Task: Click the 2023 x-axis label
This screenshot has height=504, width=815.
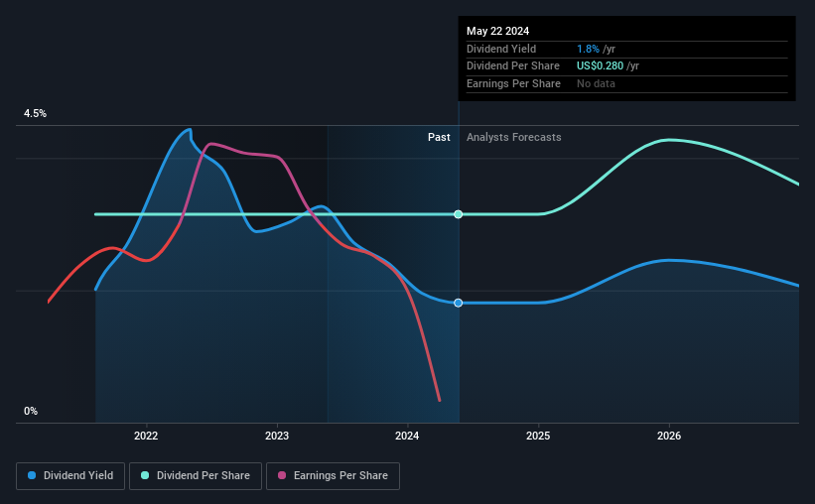Action: tap(277, 436)
